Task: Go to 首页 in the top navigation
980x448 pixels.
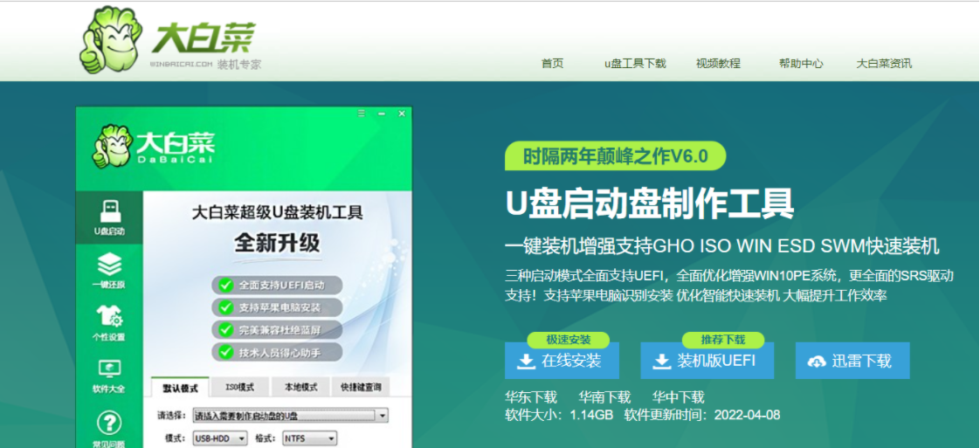Action: tap(553, 63)
